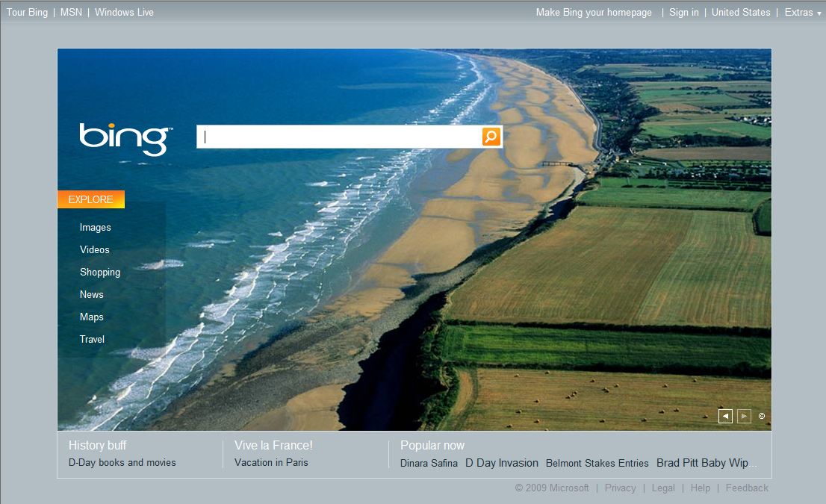The image size is (826, 504).
Task: Open Images from the Explore menu
Action: (x=95, y=228)
